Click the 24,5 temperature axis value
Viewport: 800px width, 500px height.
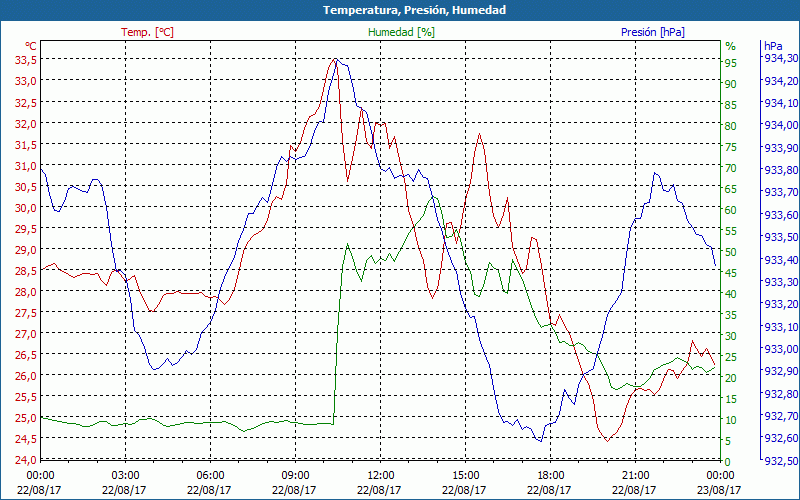coord(25,439)
